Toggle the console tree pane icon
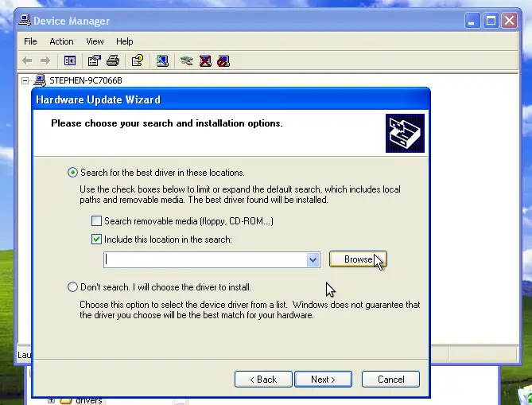532x405 pixels. [x=70, y=61]
